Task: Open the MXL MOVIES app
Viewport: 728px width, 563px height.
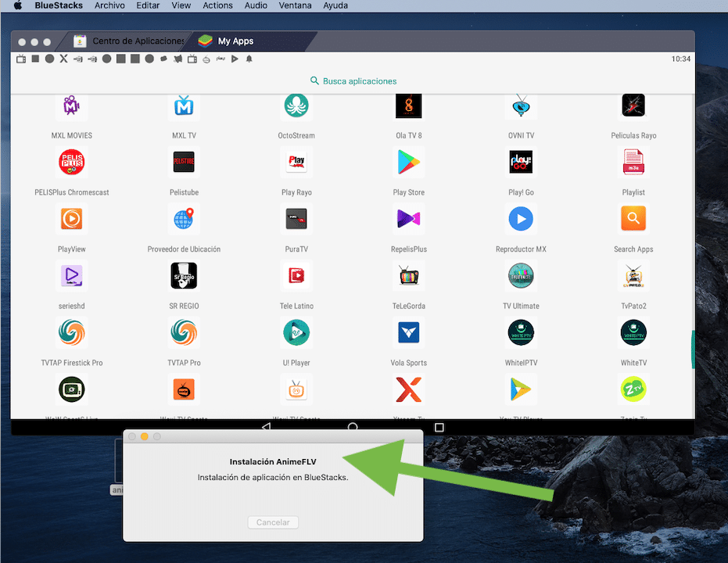Action: coord(71,106)
